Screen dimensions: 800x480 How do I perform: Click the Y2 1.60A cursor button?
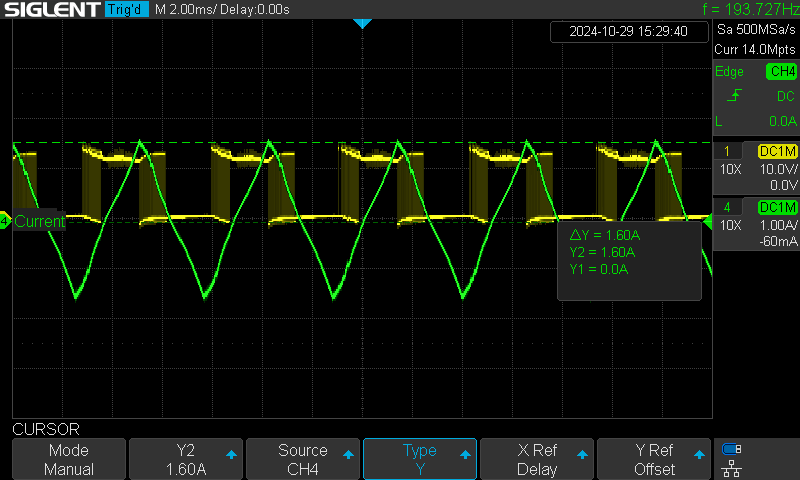(x=186, y=459)
